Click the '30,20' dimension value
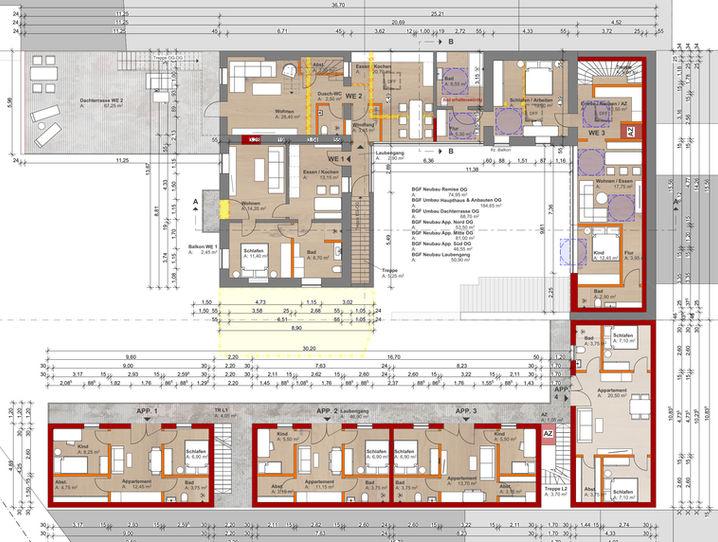The width and height of the screenshot is (718, 542). 309,348
